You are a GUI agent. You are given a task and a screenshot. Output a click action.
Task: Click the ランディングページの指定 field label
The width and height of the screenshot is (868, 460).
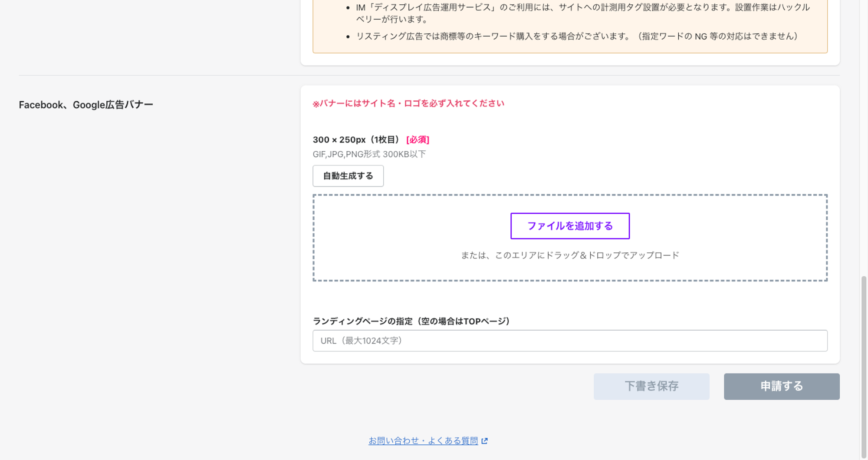411,321
